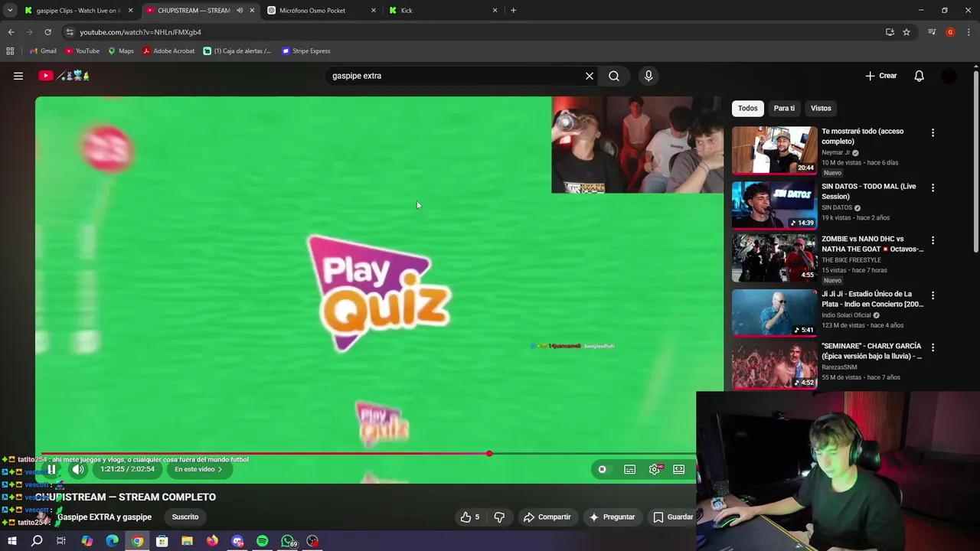Open the Windows Start menu

click(12, 541)
